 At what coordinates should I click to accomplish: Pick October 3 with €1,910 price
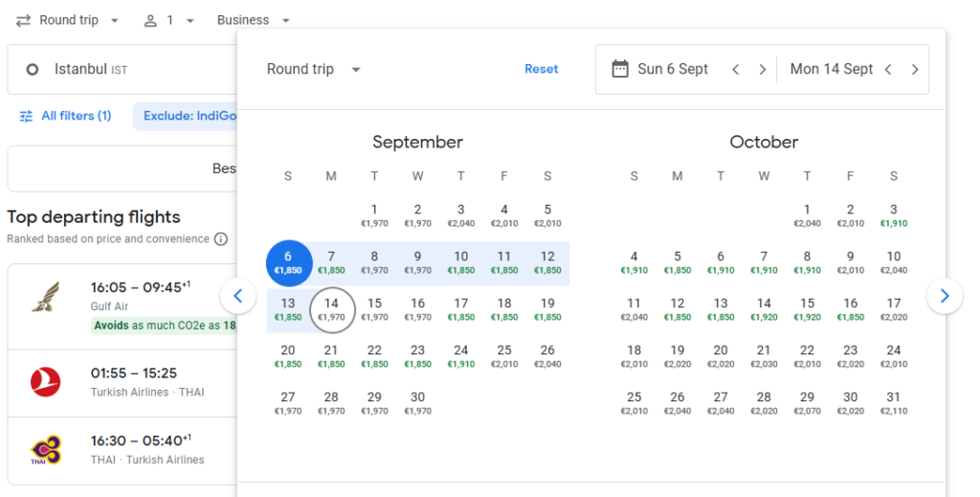pos(893,215)
